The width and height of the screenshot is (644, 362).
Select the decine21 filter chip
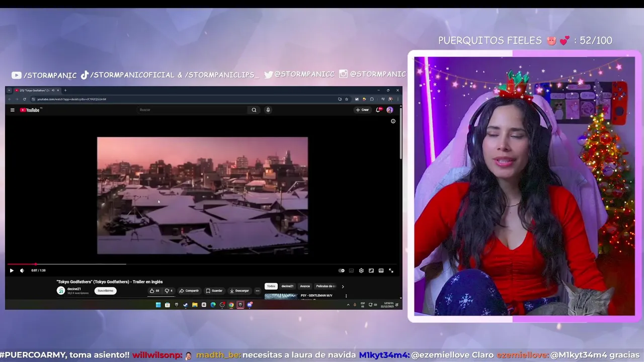point(287,286)
